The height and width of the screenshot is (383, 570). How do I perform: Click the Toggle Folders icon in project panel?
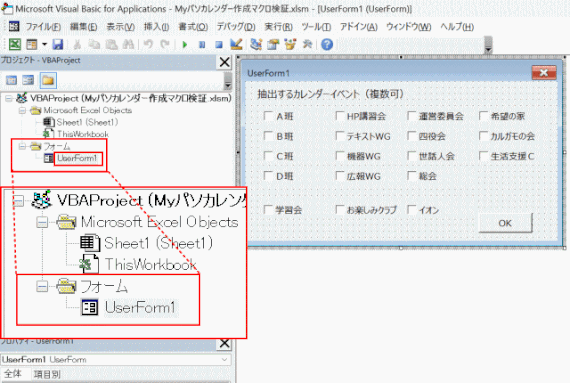[48, 80]
